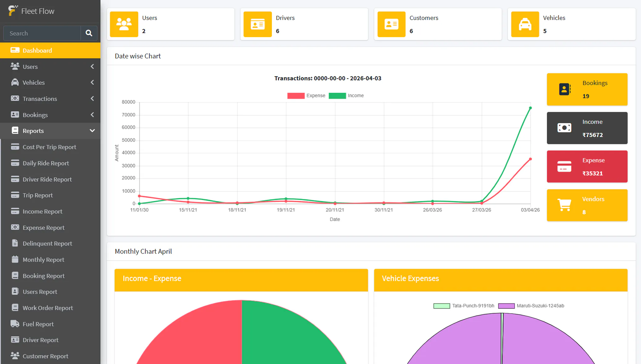Open Booking Report
The width and height of the screenshot is (641, 364).
pos(50,276)
